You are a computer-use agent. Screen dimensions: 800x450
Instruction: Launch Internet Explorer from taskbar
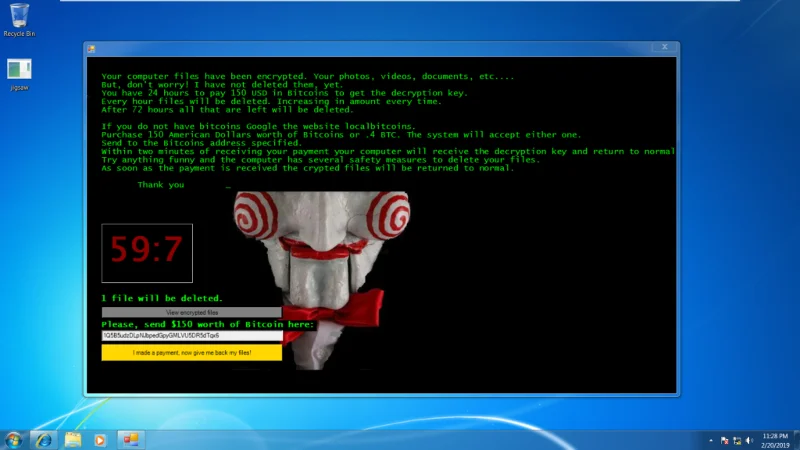[x=44, y=440]
